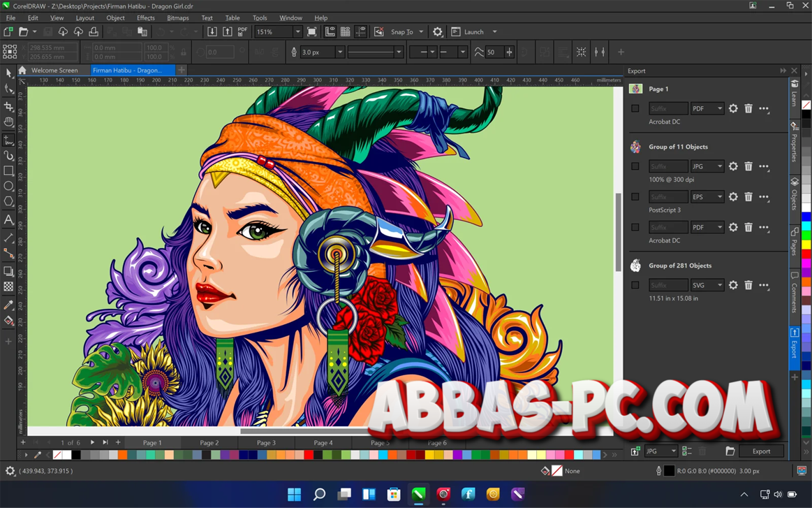Click the Launch button
The height and width of the screenshot is (508, 812).
point(474,31)
